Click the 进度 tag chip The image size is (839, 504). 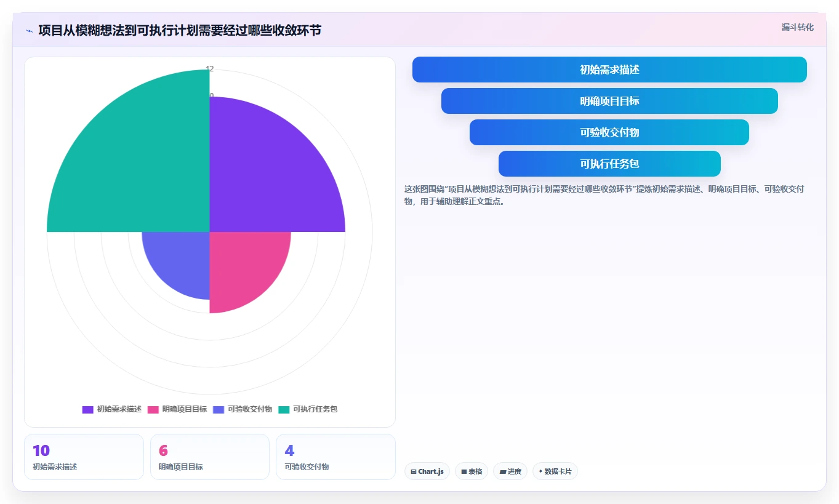point(510,471)
